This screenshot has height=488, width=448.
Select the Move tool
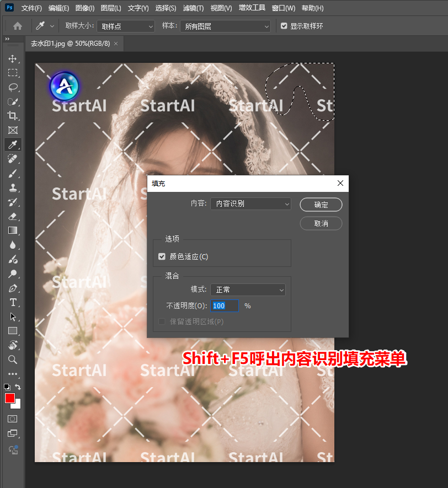coord(13,58)
